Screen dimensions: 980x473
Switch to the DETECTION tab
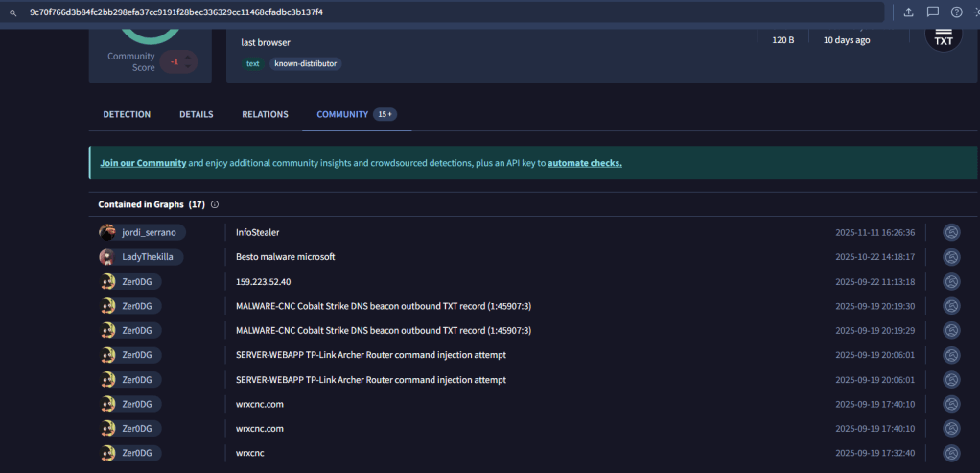tap(127, 115)
